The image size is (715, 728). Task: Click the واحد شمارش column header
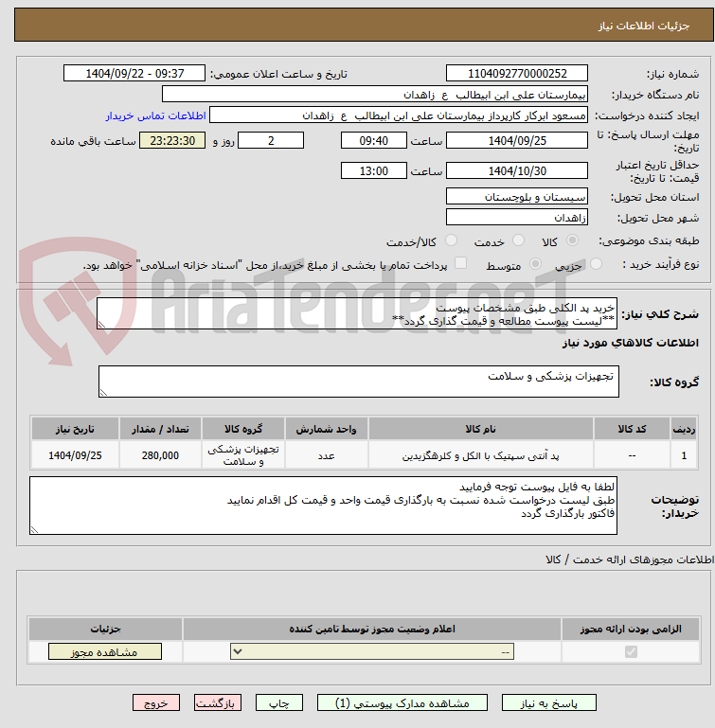click(326, 429)
